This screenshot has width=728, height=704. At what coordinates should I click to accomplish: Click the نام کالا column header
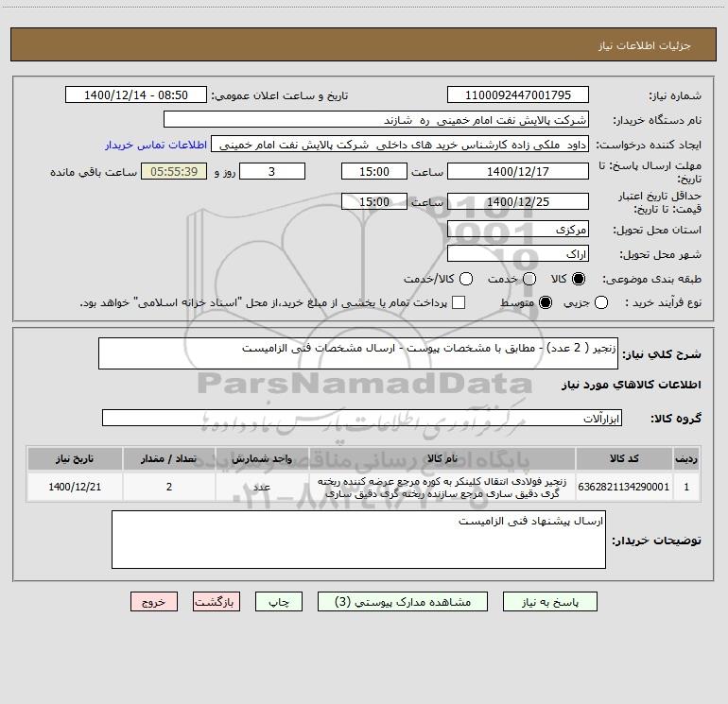coord(442,459)
